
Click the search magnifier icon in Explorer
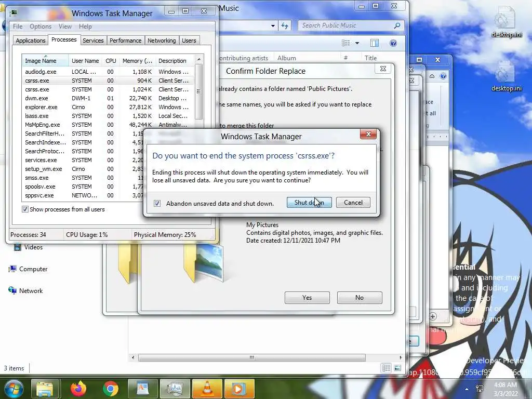397,25
